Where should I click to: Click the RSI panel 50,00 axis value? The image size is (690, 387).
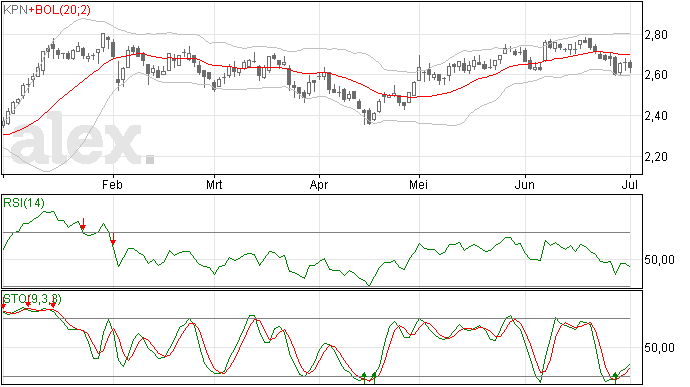(x=659, y=260)
